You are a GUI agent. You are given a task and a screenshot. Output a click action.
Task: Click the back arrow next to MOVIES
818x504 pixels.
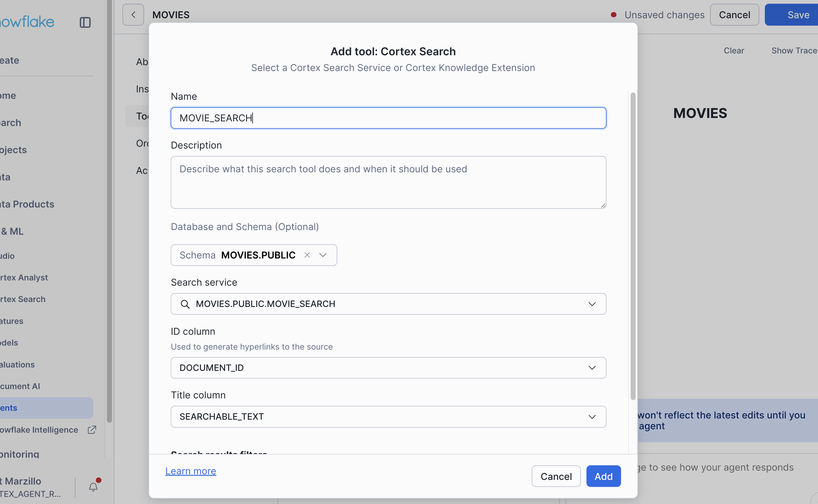pos(133,15)
